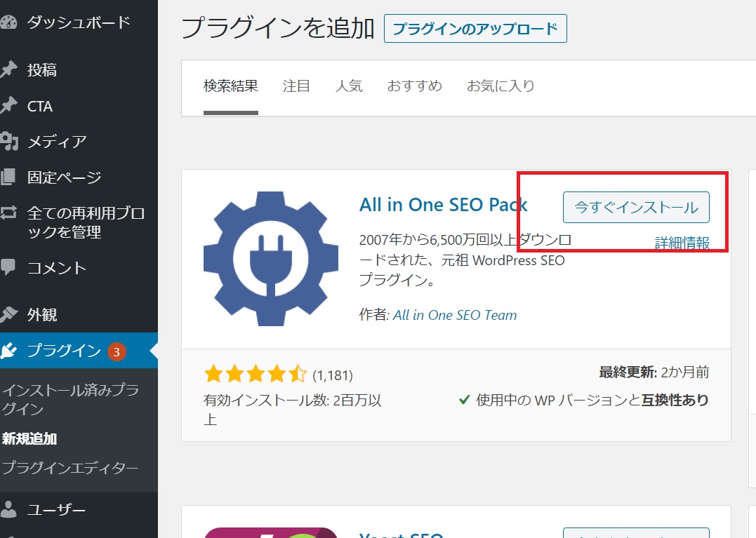Screen dimensions: 756x538
Task: Click the pin icon beside 投稿
Action: tap(8, 70)
